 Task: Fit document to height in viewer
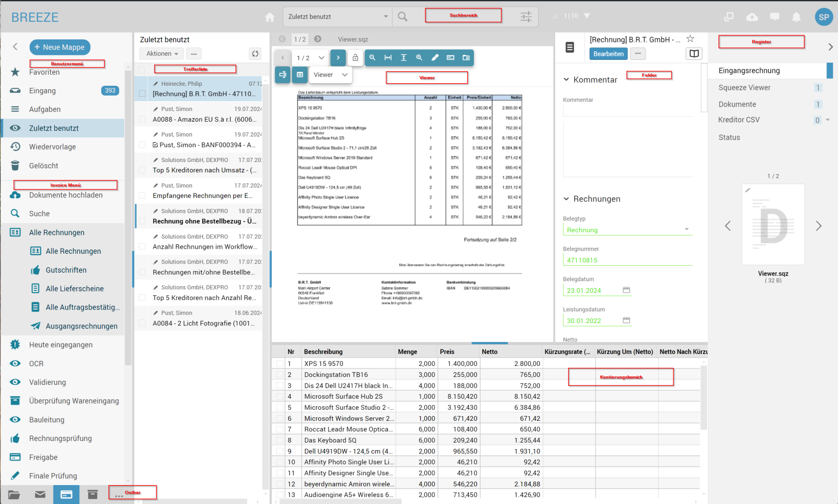pyautogui.click(x=404, y=58)
